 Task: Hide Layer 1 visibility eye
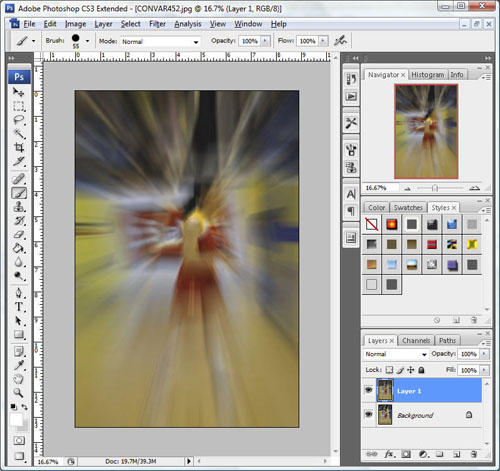(369, 390)
